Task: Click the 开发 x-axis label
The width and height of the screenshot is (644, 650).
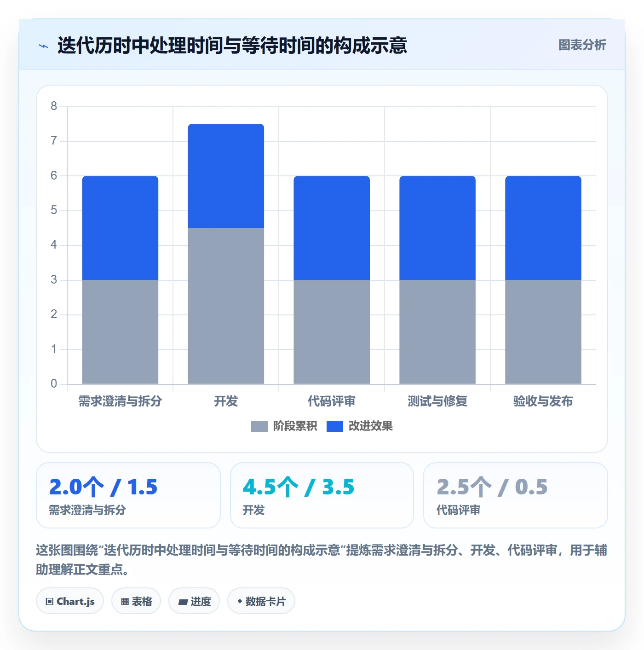Action: [226, 401]
